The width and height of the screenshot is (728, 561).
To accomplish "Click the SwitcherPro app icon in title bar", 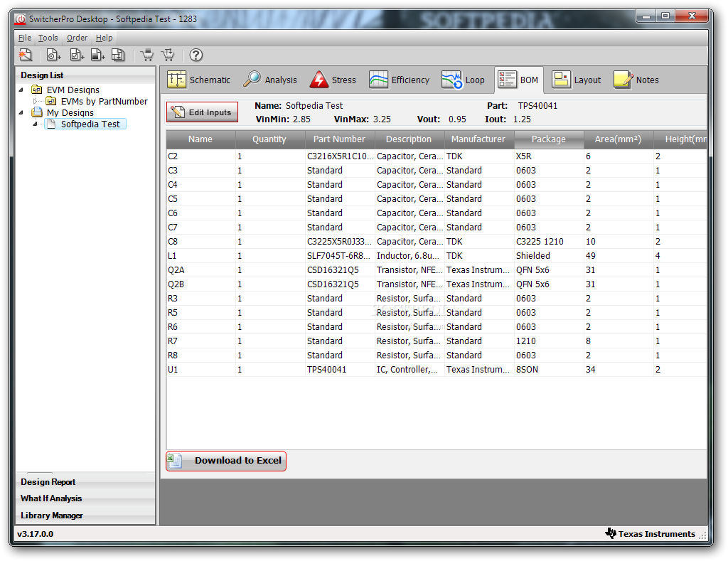I will coord(21,19).
